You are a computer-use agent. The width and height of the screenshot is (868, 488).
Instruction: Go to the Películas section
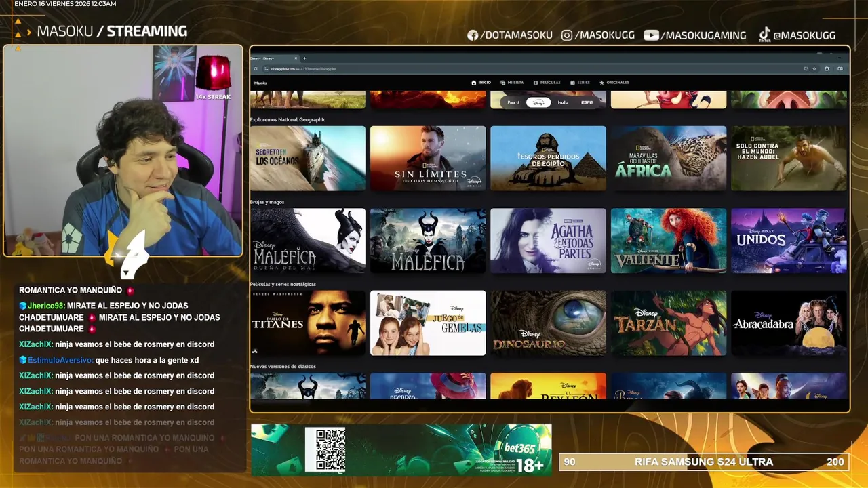(x=547, y=83)
